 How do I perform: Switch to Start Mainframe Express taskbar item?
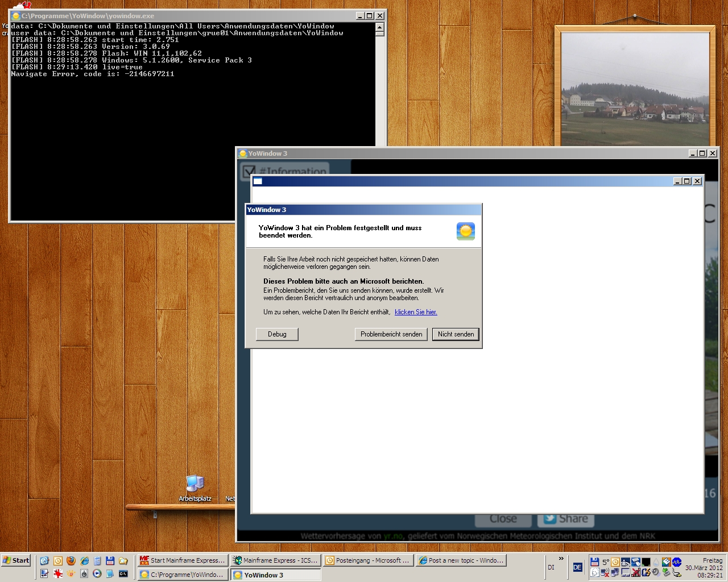coord(183,560)
